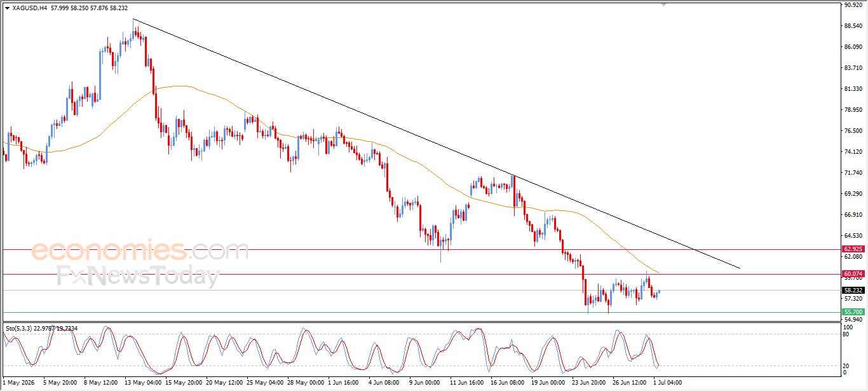
Task: Click the 1 Jul 04:00 time label
Action: tap(668, 383)
